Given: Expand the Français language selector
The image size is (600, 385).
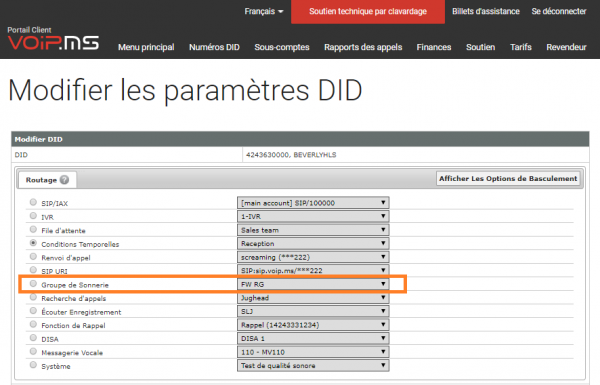Looking at the screenshot, I should point(264,11).
